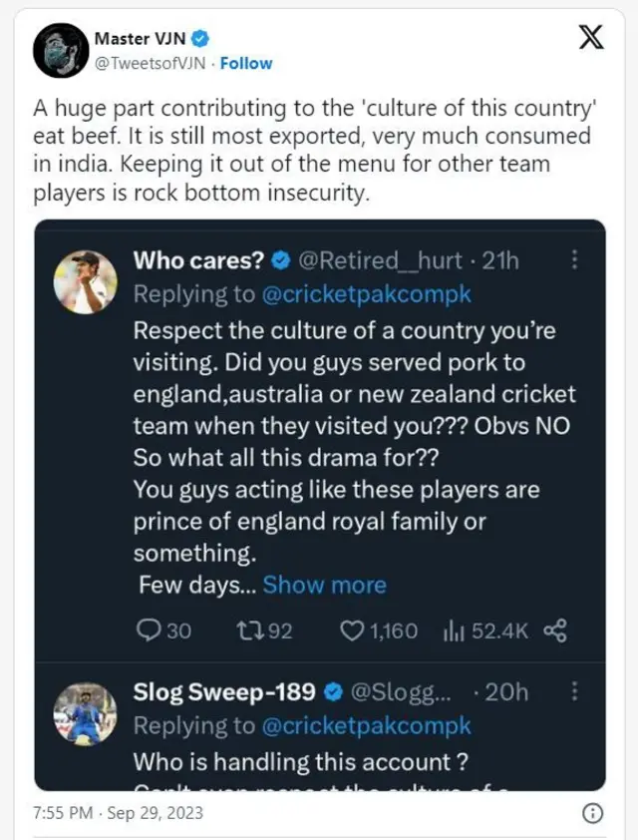The image size is (638, 840).
Task: Open the info icon beside the timestamp
Action: click(x=590, y=811)
